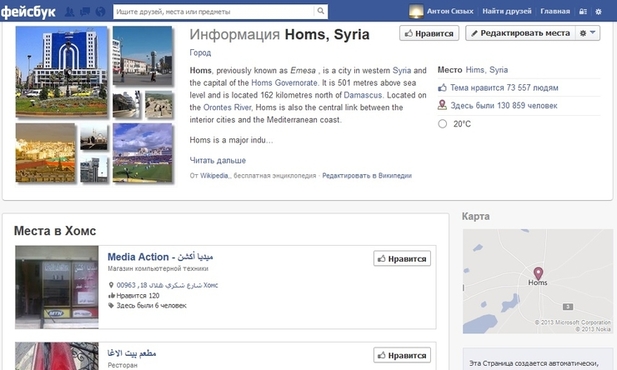Click Редактировать места button
The image size is (617, 370).
521,33
